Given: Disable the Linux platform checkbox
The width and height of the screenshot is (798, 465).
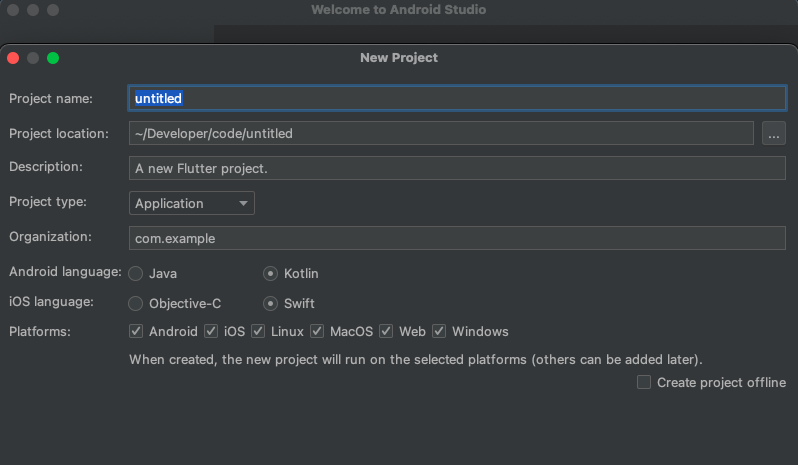Looking at the screenshot, I should click(x=258, y=331).
